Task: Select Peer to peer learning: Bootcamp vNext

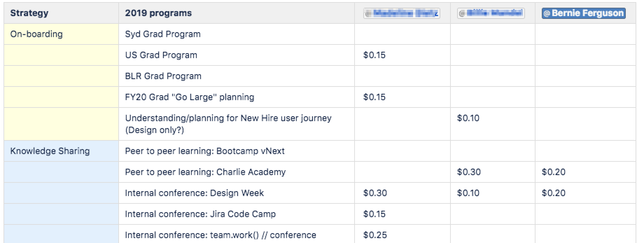Action: 237,151
